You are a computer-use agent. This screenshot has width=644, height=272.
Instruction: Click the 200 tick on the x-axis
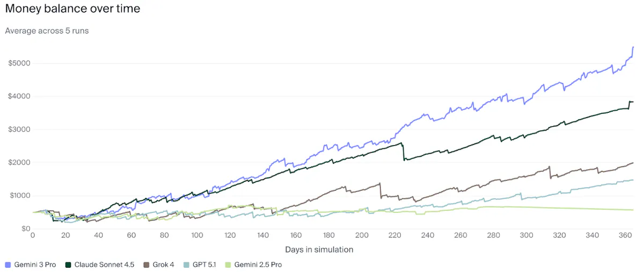click(x=362, y=235)
